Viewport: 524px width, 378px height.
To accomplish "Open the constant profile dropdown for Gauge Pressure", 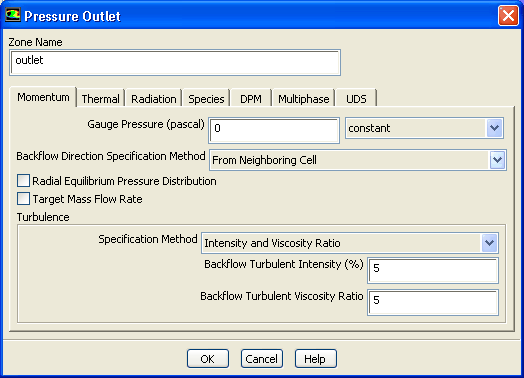I will 424,128.
